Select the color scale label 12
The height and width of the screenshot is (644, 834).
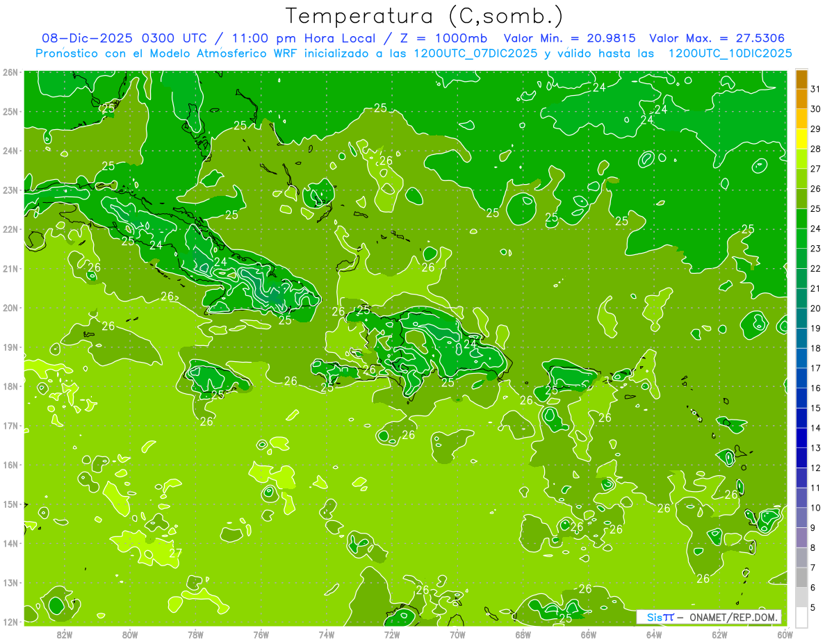[816, 468]
